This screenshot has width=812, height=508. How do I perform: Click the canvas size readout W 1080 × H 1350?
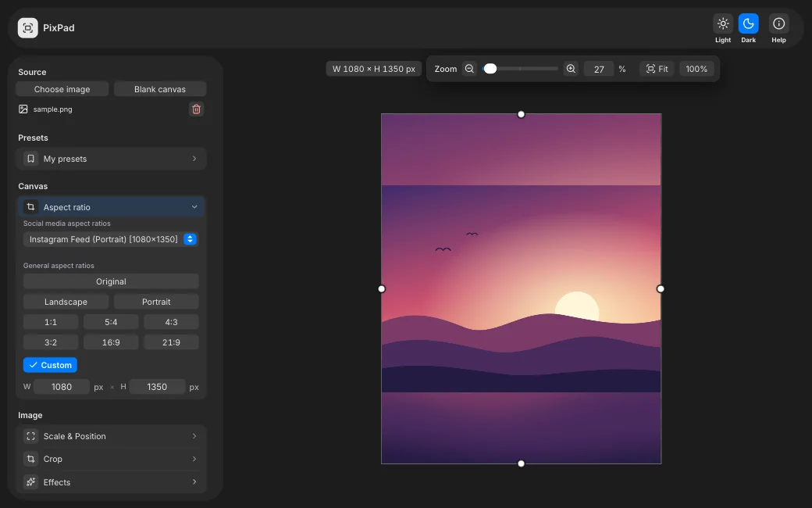(374, 69)
